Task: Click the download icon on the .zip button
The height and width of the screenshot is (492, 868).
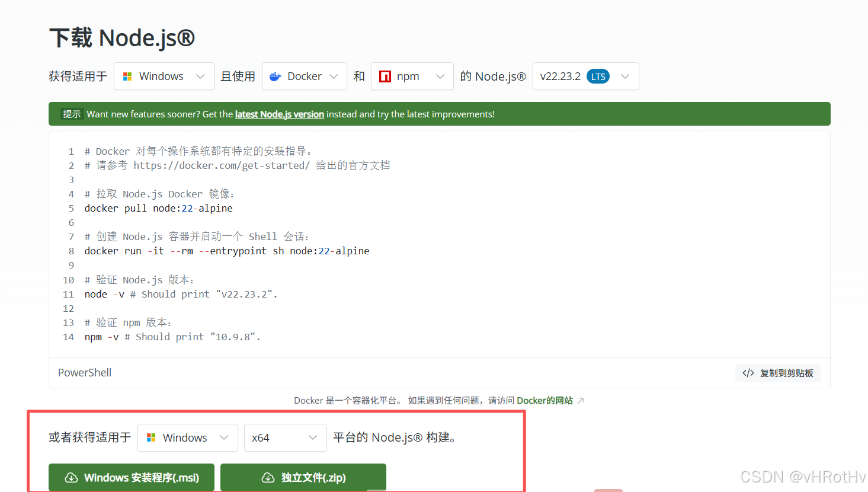Action: click(268, 478)
